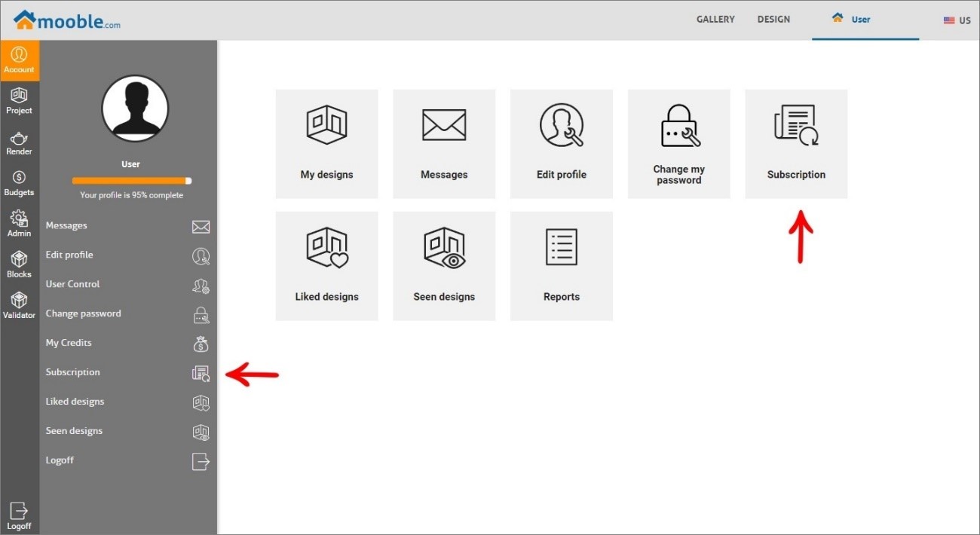980x535 pixels.
Task: Click the 'Your profile is 95% complete' text
Action: point(132,195)
